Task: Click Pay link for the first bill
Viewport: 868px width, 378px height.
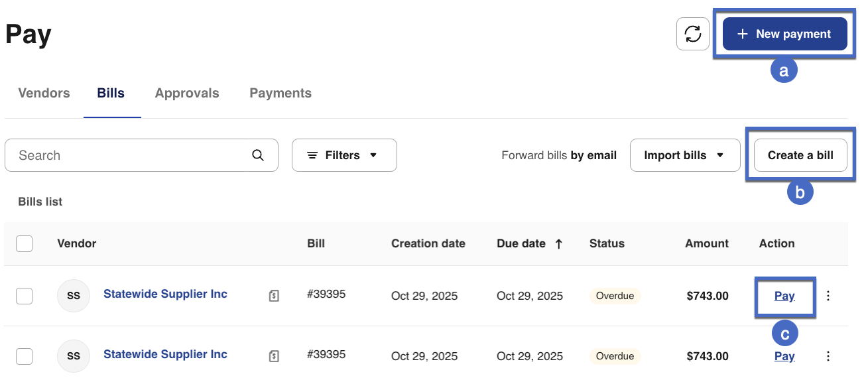Action: [x=784, y=296]
